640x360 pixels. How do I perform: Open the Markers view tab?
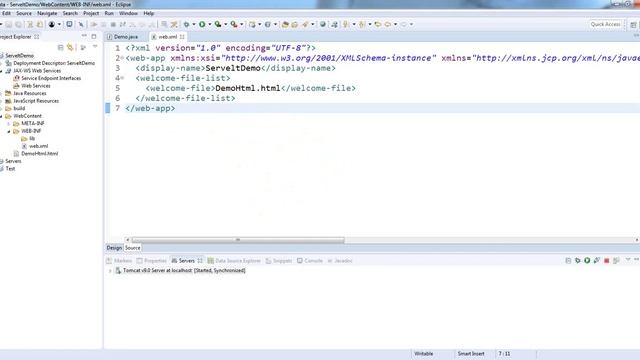[119, 261]
